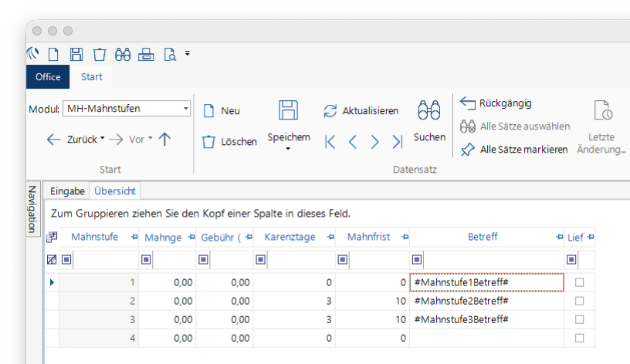Screen dimensions: 630x364
Task: Toggle Lief checkbox in row 3
Action: pyautogui.click(x=579, y=319)
